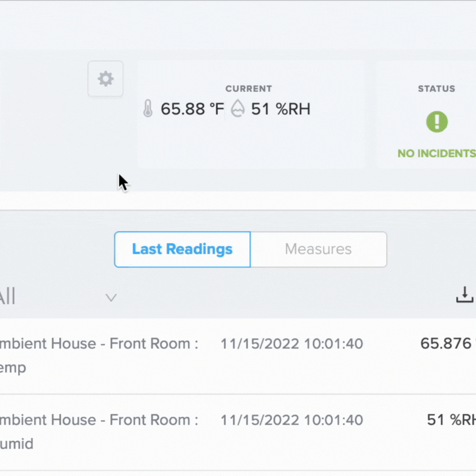Viewport: 476px width, 476px height.
Task: Click the 51 %RH value in humidity row
Action: point(451,420)
